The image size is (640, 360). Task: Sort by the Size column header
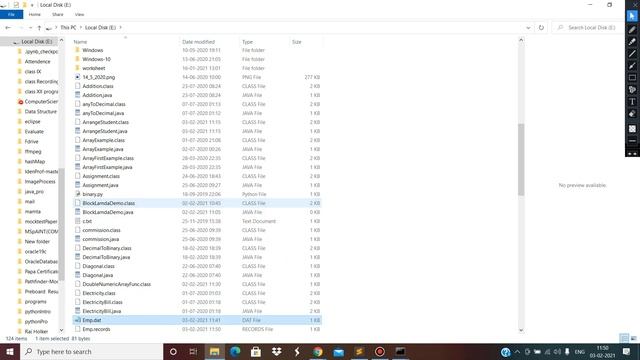pyautogui.click(x=306, y=42)
